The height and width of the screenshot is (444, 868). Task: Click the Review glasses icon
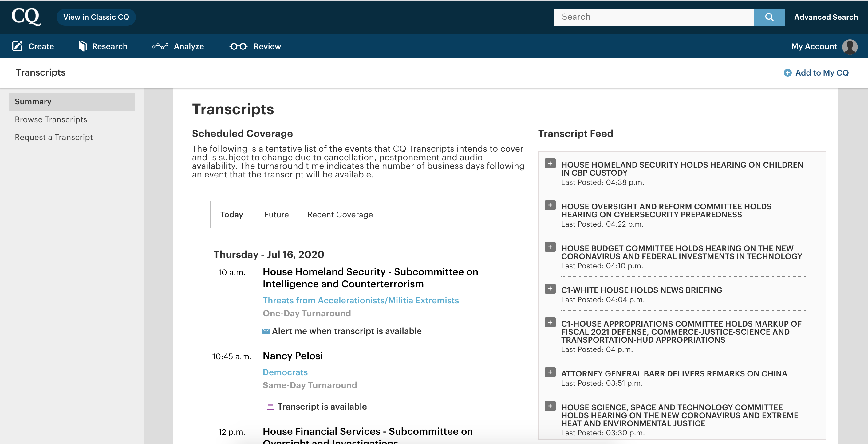click(x=238, y=46)
